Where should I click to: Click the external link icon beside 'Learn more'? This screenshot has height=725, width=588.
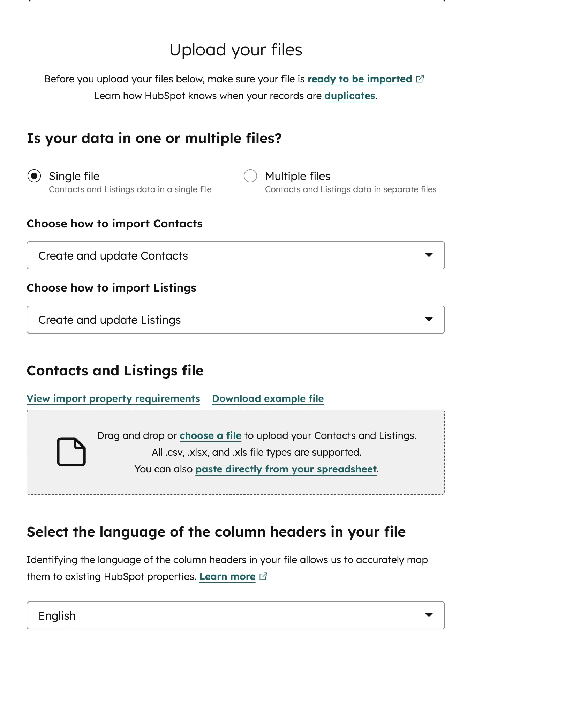[x=263, y=576]
